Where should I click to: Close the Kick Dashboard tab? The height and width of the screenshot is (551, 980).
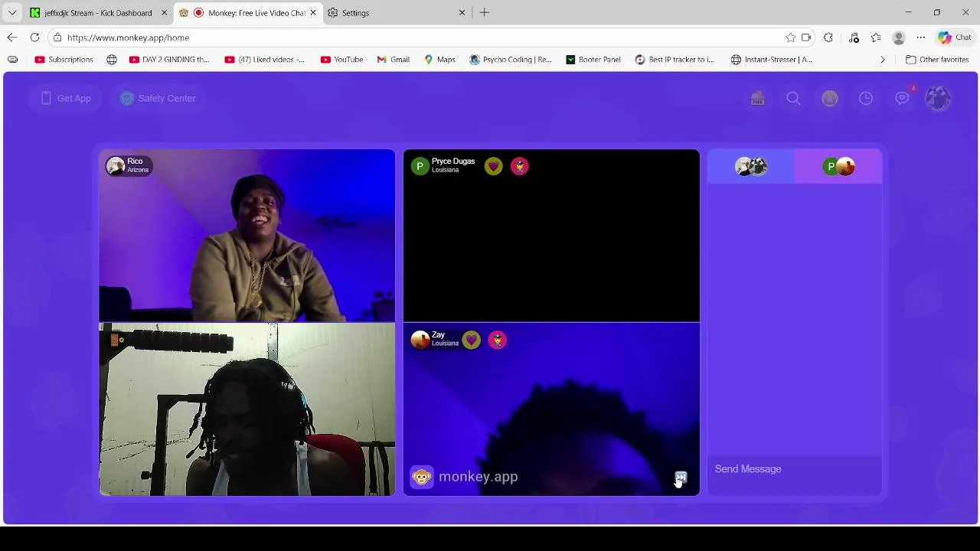164,13
